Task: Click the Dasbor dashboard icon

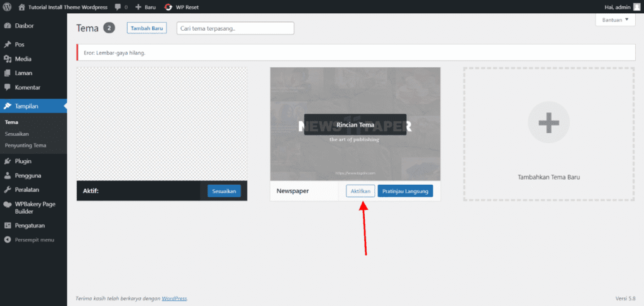Action: click(8, 26)
